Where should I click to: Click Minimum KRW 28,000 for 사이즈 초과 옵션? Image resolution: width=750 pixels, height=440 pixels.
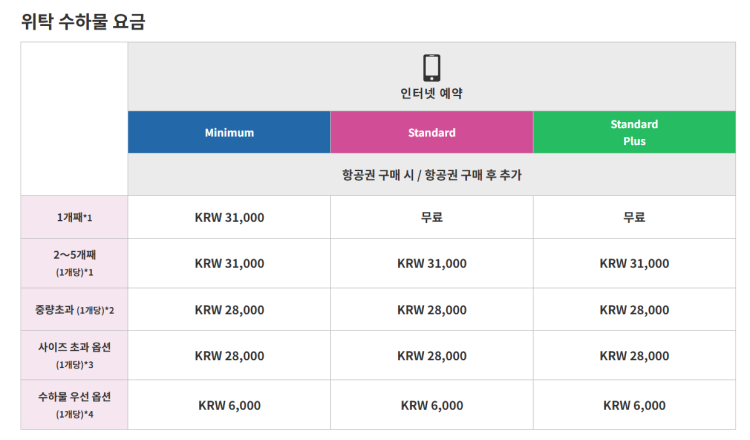pos(229,355)
